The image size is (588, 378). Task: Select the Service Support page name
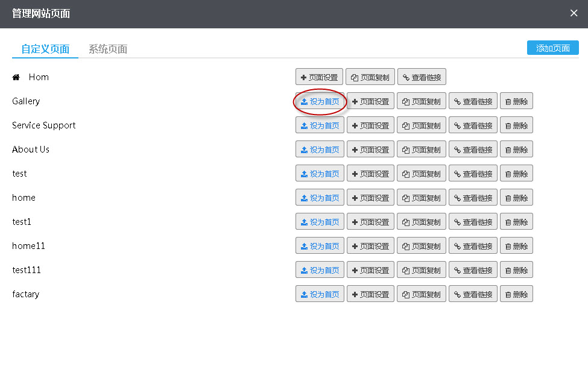44,125
